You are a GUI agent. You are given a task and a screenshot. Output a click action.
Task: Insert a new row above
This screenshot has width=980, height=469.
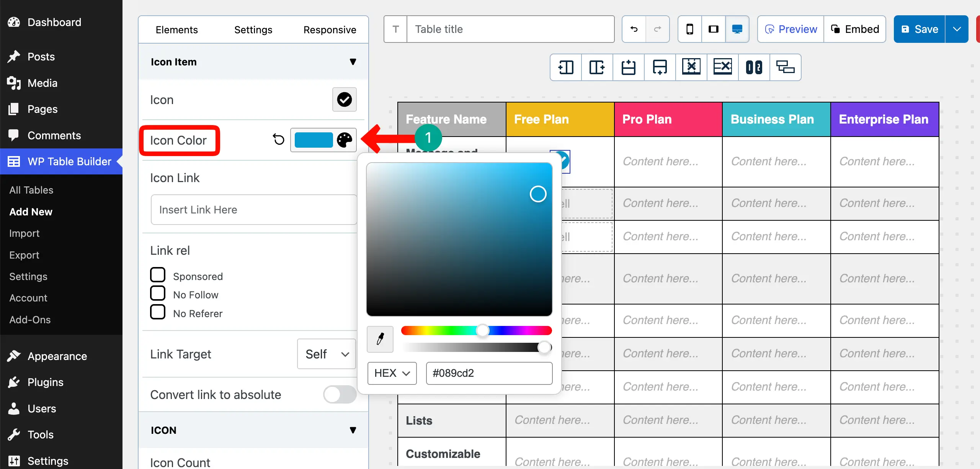[x=628, y=67]
